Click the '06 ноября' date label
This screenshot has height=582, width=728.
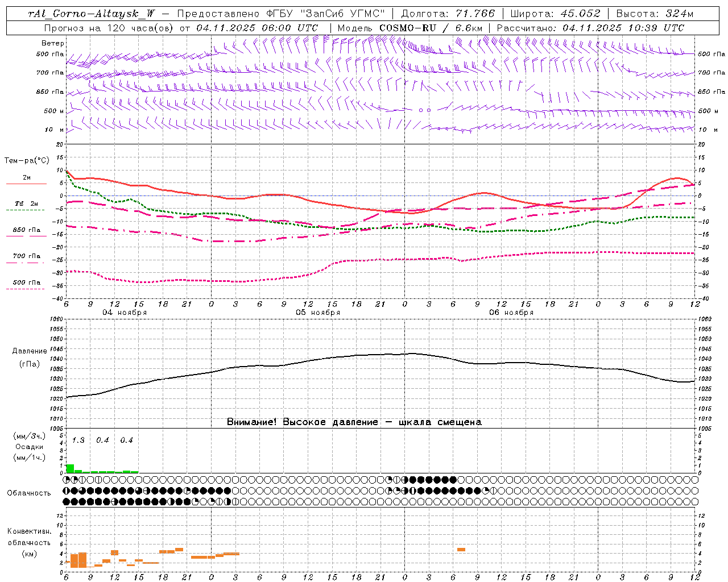[x=511, y=313]
